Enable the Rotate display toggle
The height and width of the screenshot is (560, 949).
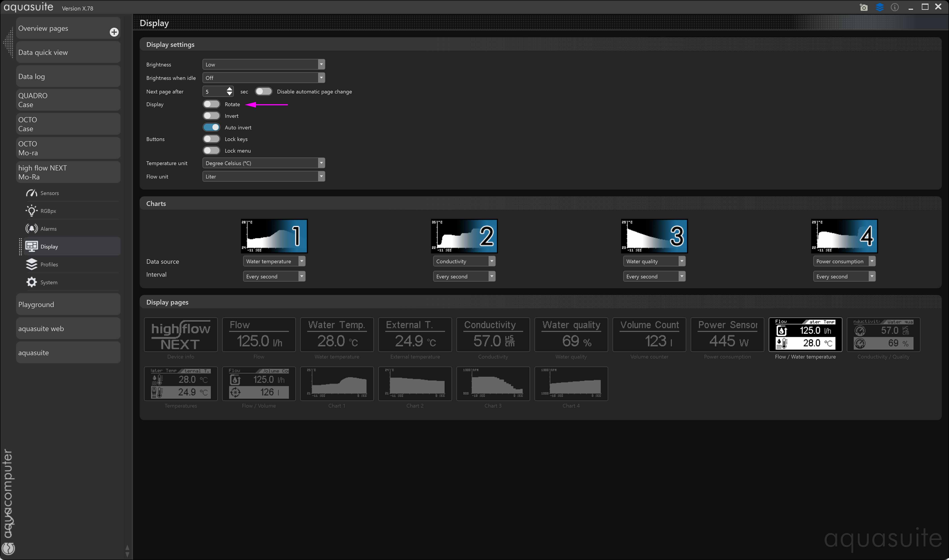(211, 104)
